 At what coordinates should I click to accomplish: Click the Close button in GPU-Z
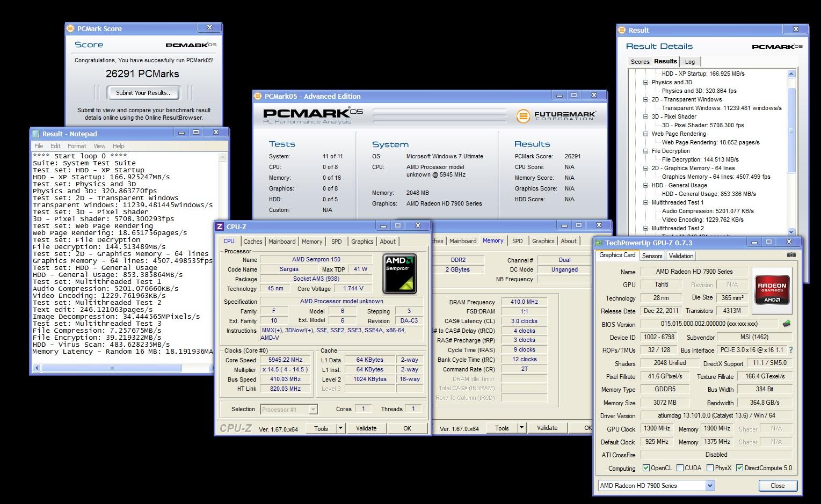click(x=778, y=485)
